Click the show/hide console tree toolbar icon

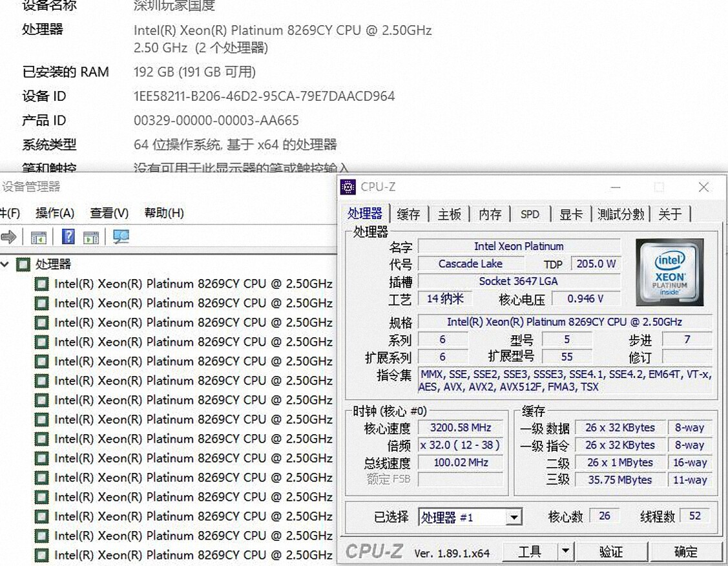pos(39,237)
